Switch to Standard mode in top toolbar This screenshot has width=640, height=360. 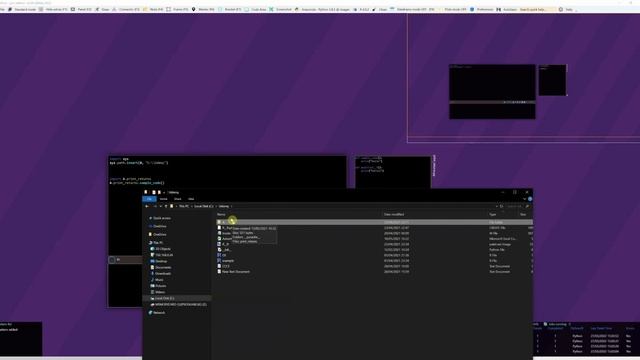click(x=22, y=9)
